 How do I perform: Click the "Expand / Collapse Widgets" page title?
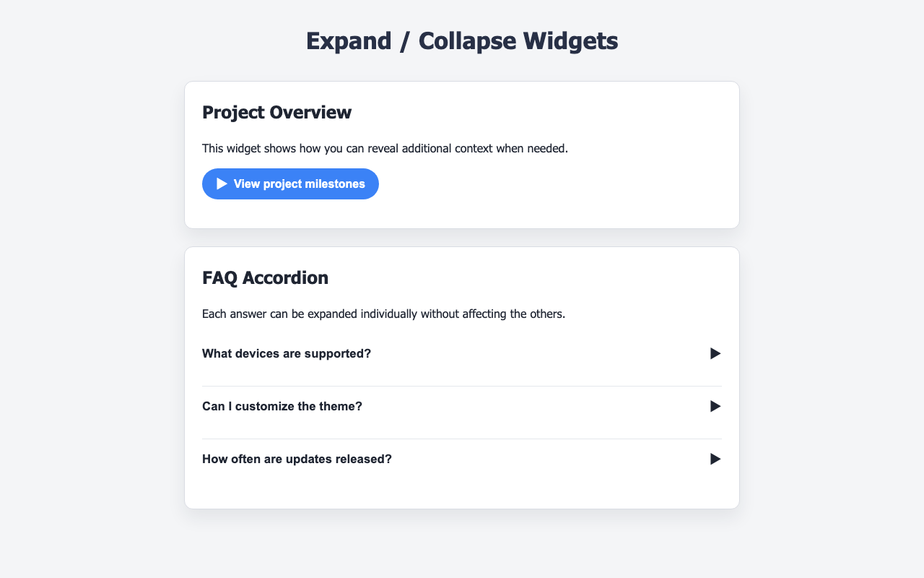click(462, 40)
